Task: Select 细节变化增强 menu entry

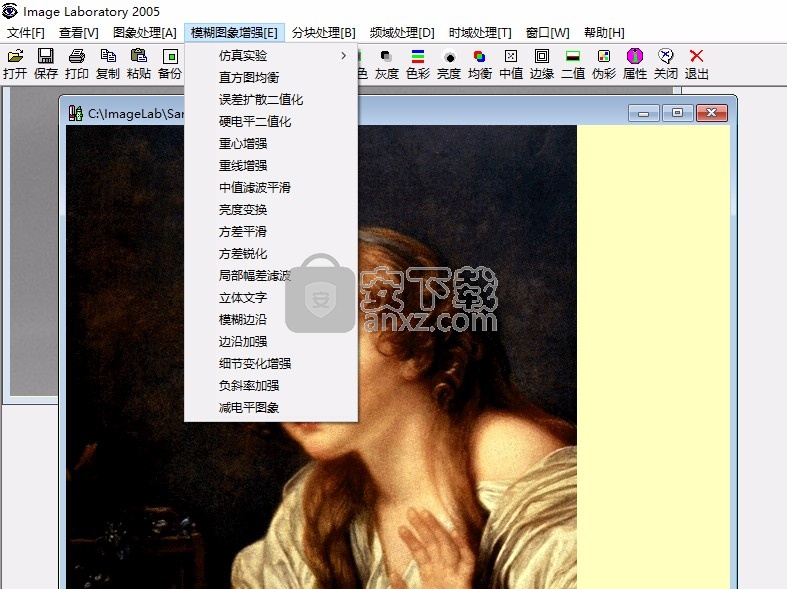Action: (x=271, y=364)
